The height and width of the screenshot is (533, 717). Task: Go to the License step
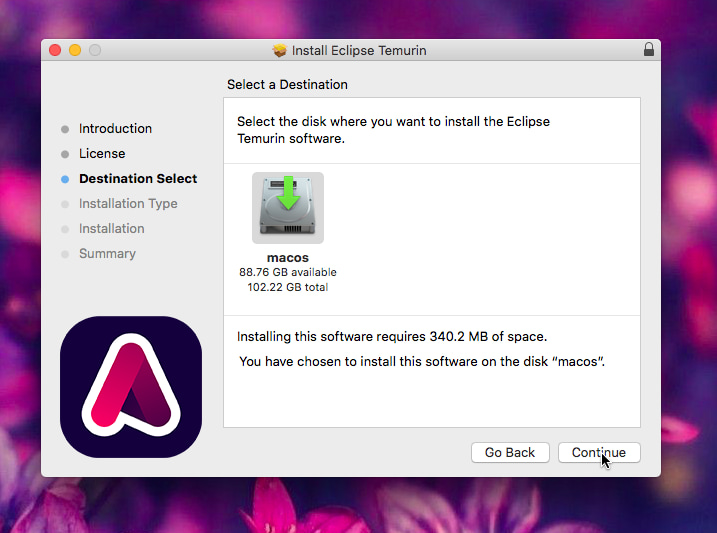(x=102, y=154)
